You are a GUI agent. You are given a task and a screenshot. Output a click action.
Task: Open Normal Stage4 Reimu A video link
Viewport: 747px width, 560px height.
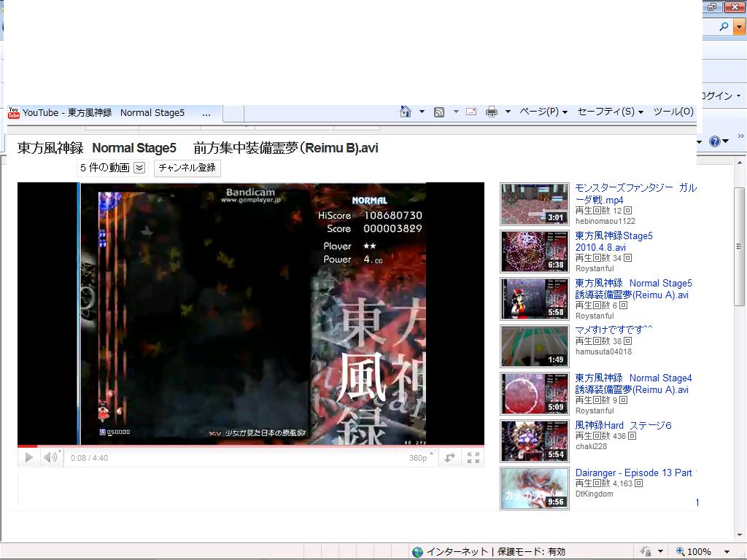[633, 384]
